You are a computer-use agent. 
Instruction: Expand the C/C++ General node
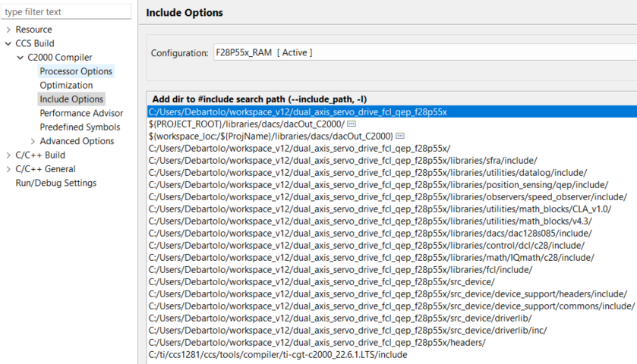click(x=8, y=169)
